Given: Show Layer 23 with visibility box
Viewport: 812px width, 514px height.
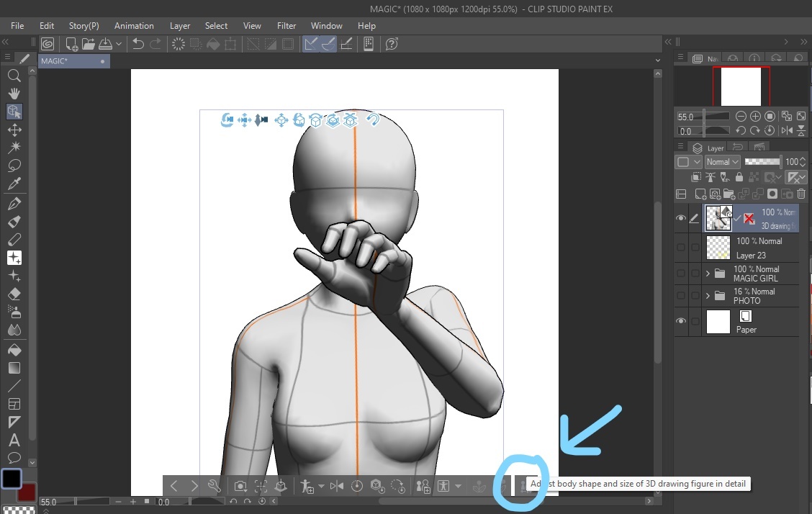Looking at the screenshot, I should coord(681,247).
